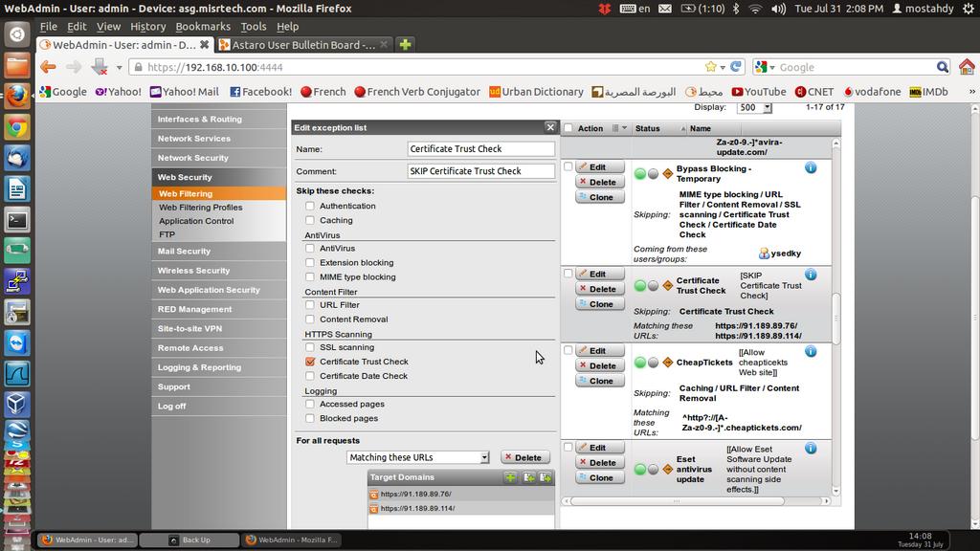This screenshot has height=551, width=980.
Task: Click into the Comment text field
Action: (x=480, y=171)
